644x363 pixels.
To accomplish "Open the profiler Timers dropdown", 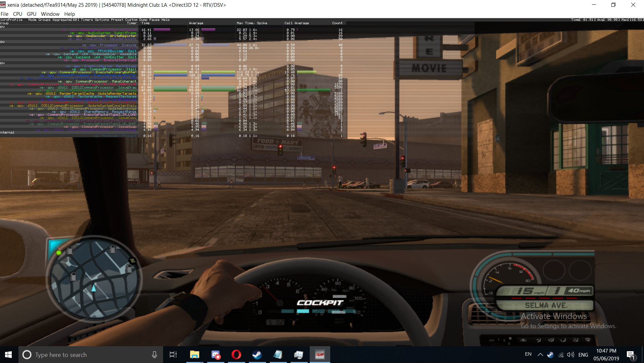I will click(x=87, y=20).
